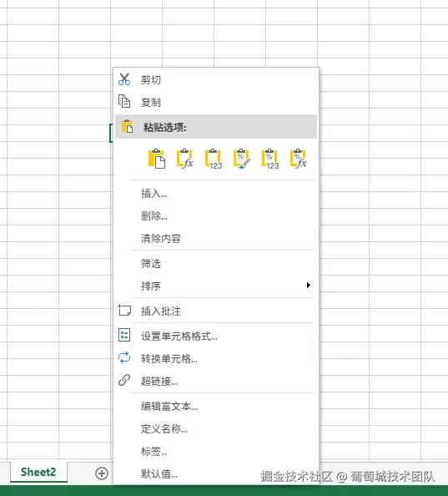Choose the paste formatting brush option

point(242,159)
